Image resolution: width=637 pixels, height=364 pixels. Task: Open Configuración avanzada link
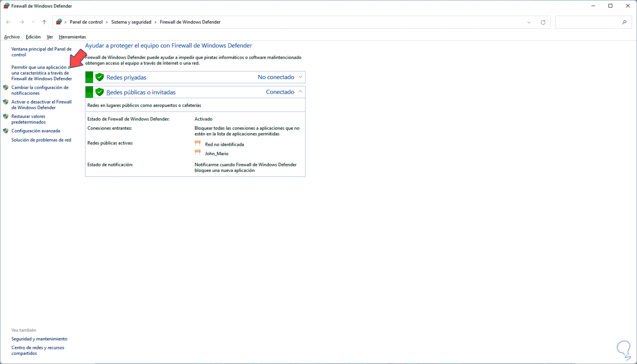[36, 131]
